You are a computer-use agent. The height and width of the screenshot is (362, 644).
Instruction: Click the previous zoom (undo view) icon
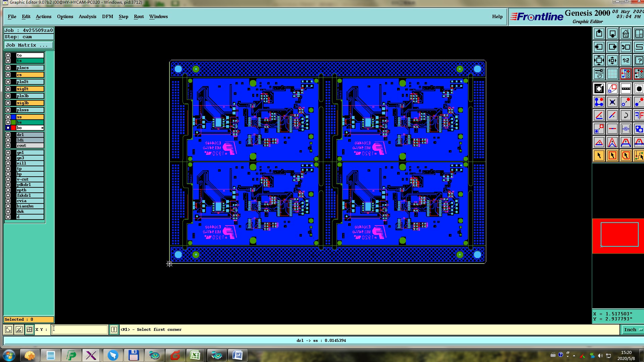pyautogui.click(x=626, y=47)
